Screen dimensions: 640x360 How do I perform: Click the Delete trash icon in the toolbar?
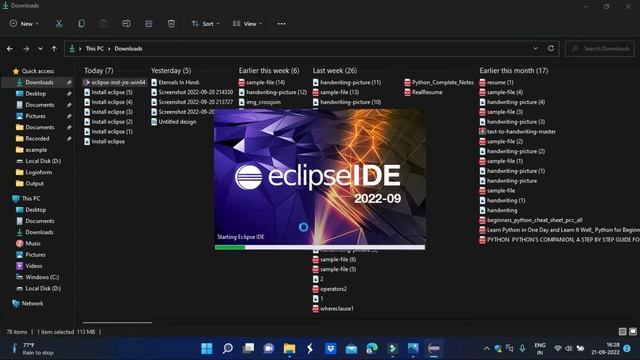pos(171,24)
